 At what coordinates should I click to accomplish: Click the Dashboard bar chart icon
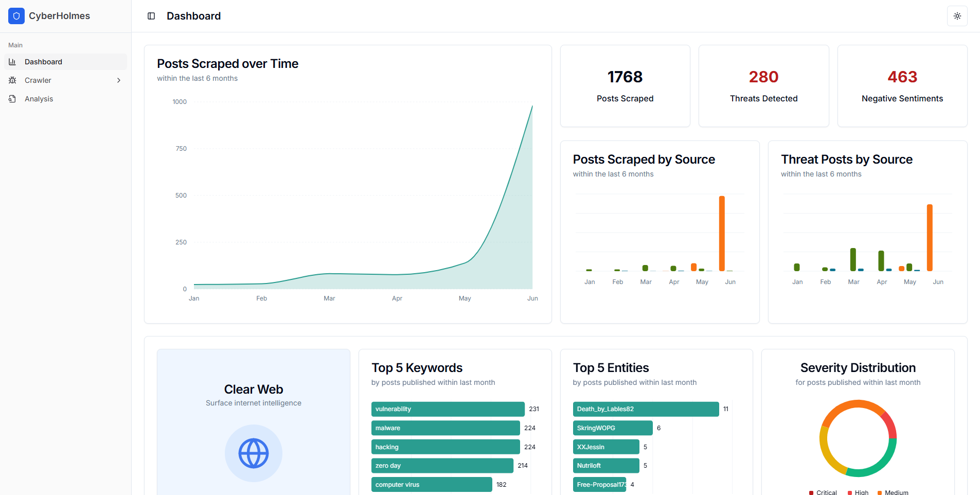coord(12,62)
